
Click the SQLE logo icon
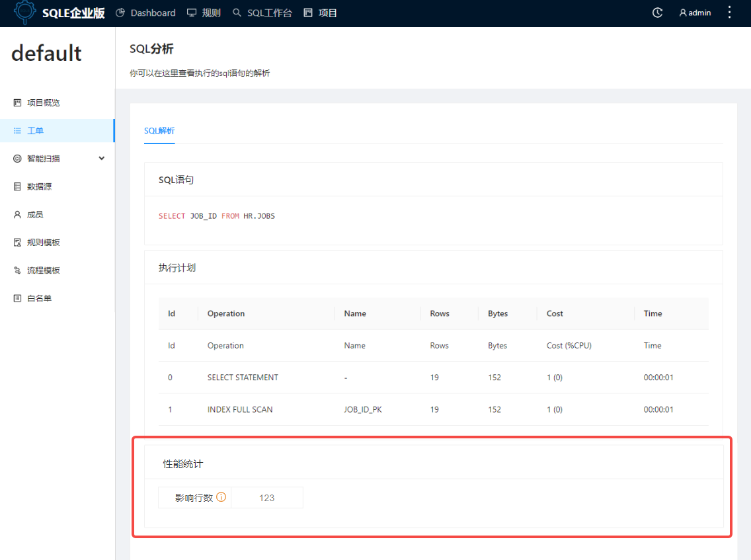[24, 12]
